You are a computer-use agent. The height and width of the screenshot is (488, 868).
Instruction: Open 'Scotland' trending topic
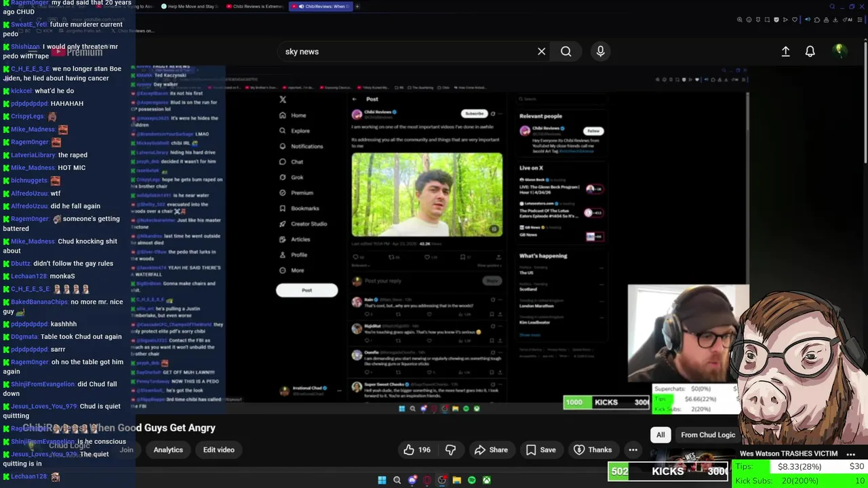pyautogui.click(x=529, y=289)
